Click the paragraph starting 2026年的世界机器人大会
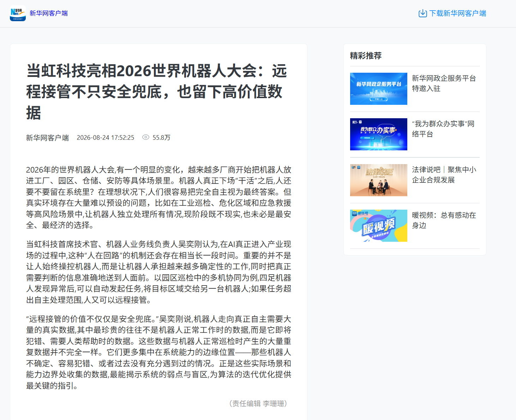Image resolution: width=516 pixels, height=420 pixels. pyautogui.click(x=159, y=197)
